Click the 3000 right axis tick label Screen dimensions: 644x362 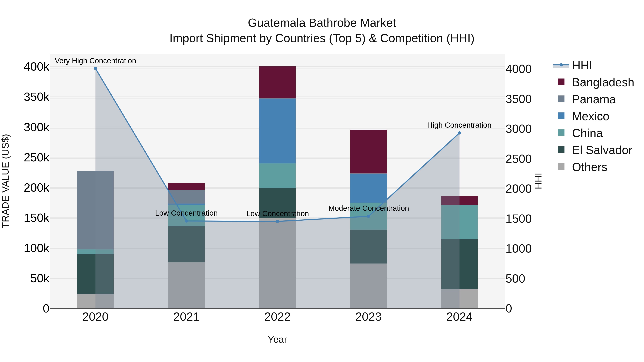click(518, 129)
